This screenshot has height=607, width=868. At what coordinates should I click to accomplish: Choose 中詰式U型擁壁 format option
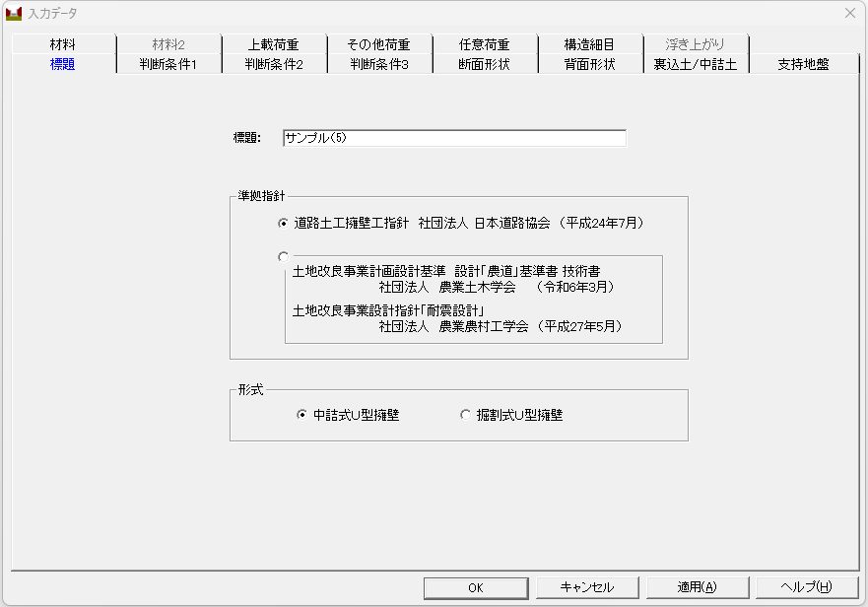click(302, 416)
